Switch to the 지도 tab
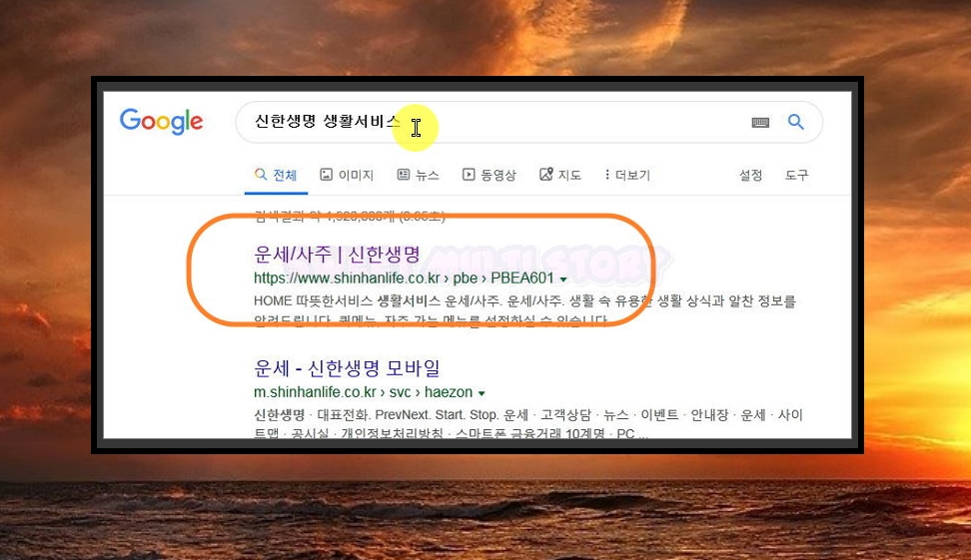971x560 pixels. click(560, 175)
